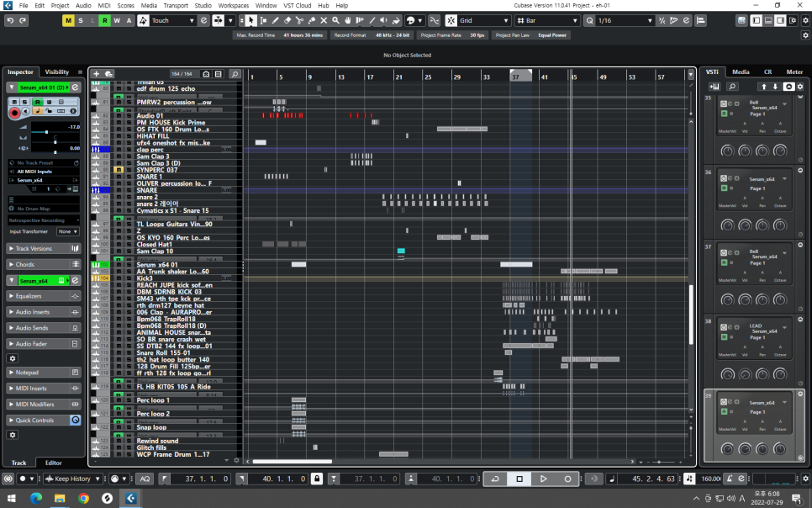Select the Time Warp tool
812x508 pixels.
click(x=360, y=21)
